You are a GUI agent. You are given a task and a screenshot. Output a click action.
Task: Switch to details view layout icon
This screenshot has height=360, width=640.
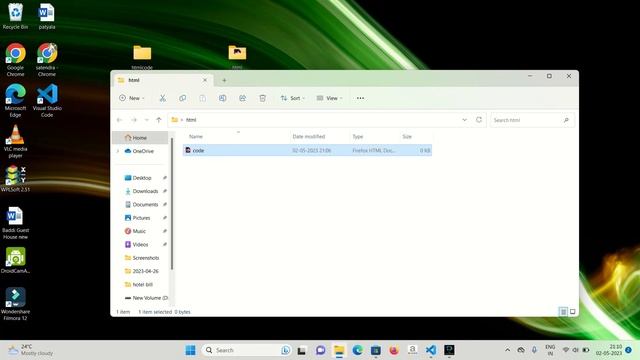pyautogui.click(x=563, y=311)
